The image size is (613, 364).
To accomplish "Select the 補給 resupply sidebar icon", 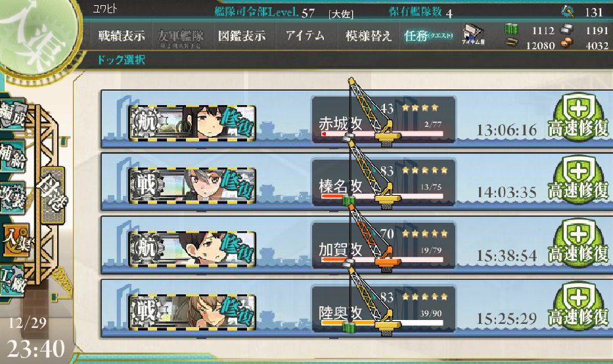I will point(12,156).
